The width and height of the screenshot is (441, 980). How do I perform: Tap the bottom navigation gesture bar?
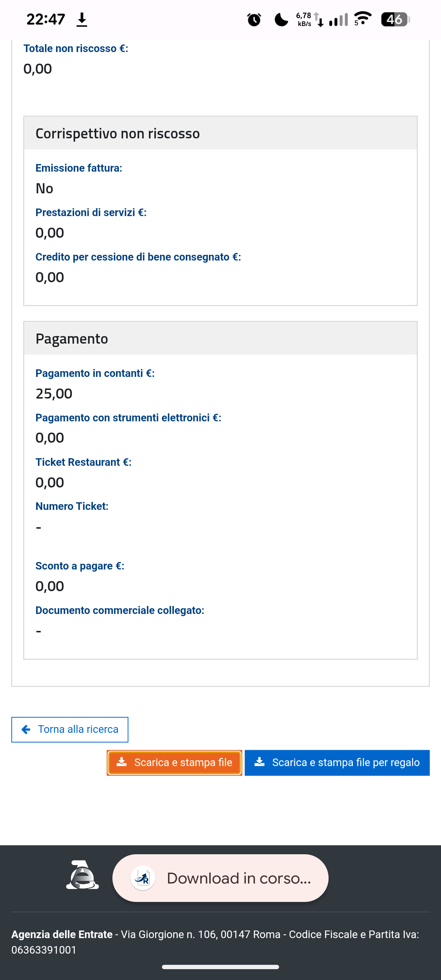coord(220,967)
